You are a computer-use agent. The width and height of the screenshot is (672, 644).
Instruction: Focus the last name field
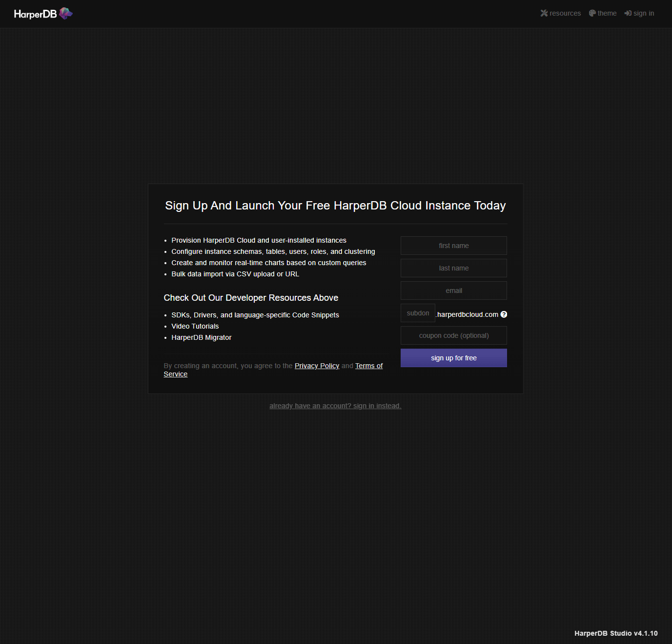tap(454, 268)
